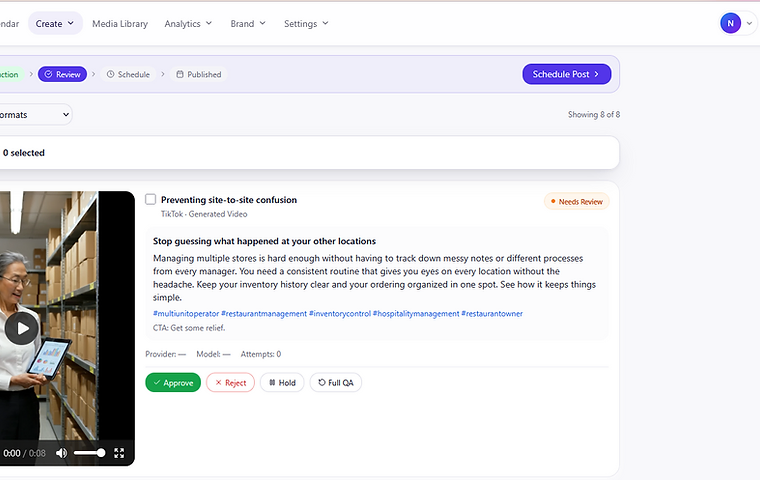Select the Review workflow step

[63, 74]
